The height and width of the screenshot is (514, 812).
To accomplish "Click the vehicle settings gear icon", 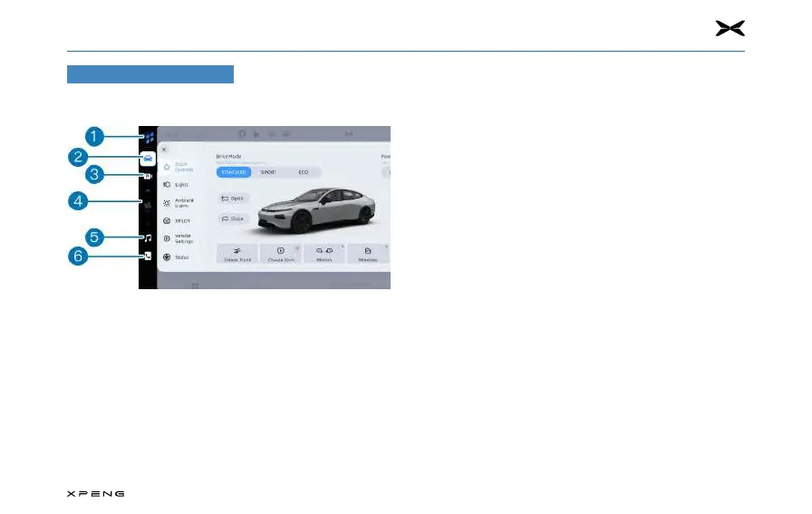I will [167, 238].
